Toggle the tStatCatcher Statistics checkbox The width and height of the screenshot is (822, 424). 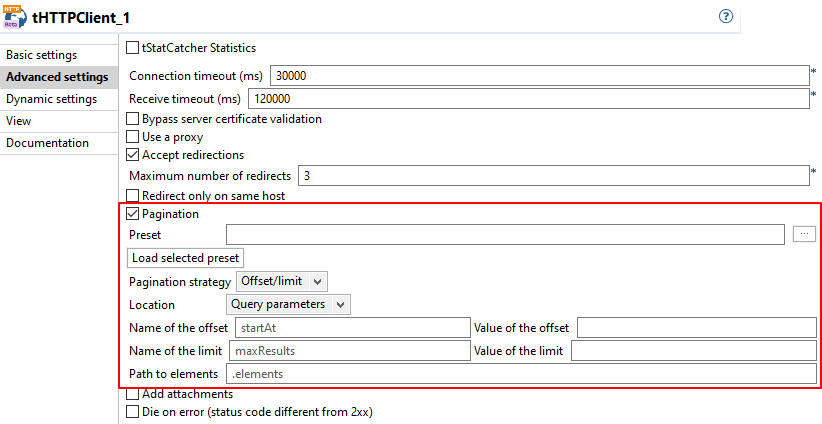click(133, 47)
